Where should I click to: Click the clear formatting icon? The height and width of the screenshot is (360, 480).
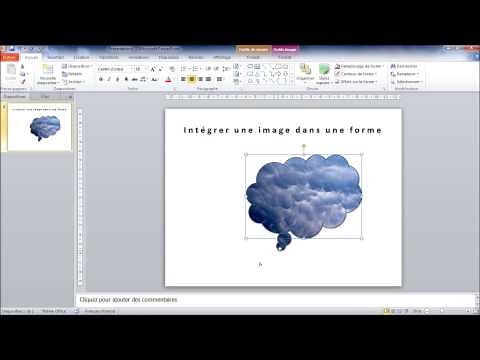(x=172, y=69)
